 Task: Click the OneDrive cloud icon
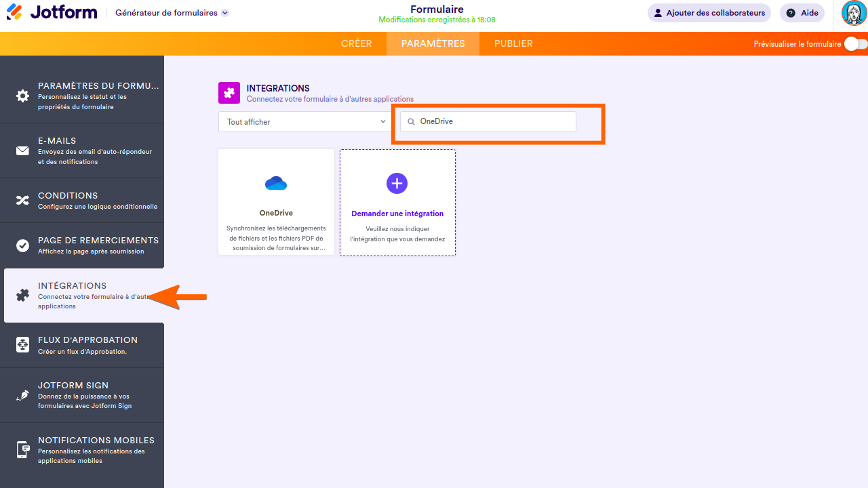[276, 183]
